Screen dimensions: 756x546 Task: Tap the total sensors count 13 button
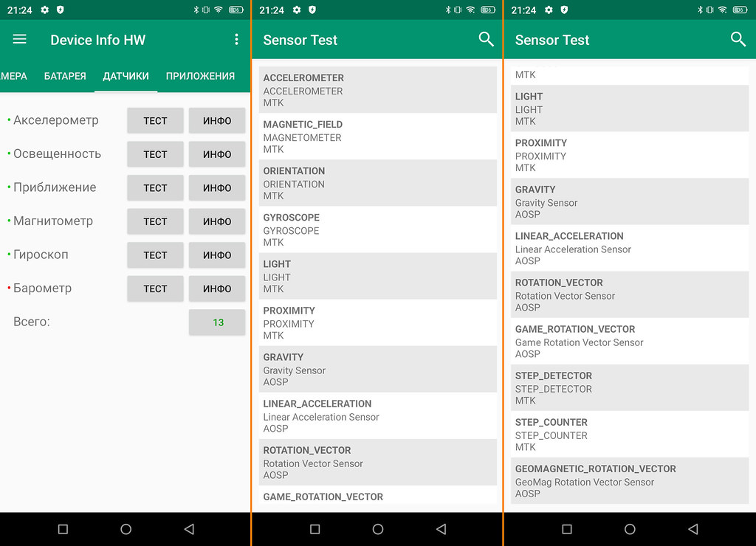(x=217, y=322)
